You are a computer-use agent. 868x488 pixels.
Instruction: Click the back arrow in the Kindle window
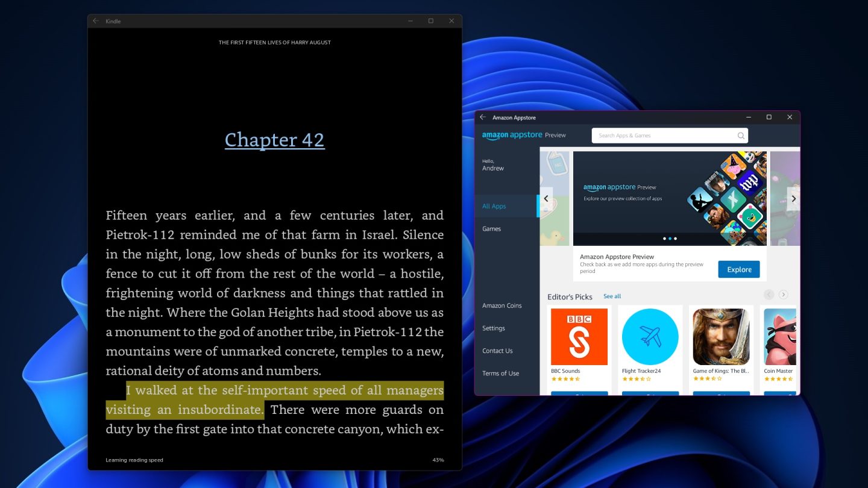96,20
